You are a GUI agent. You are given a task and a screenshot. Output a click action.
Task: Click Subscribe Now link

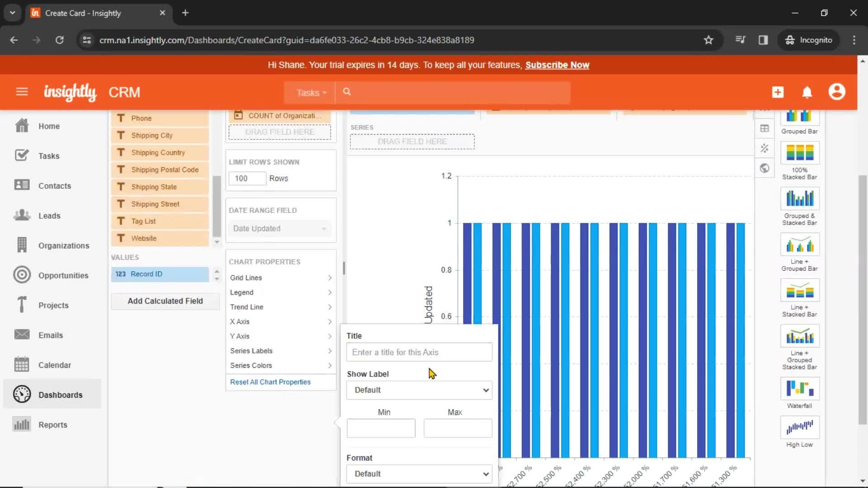557,65
